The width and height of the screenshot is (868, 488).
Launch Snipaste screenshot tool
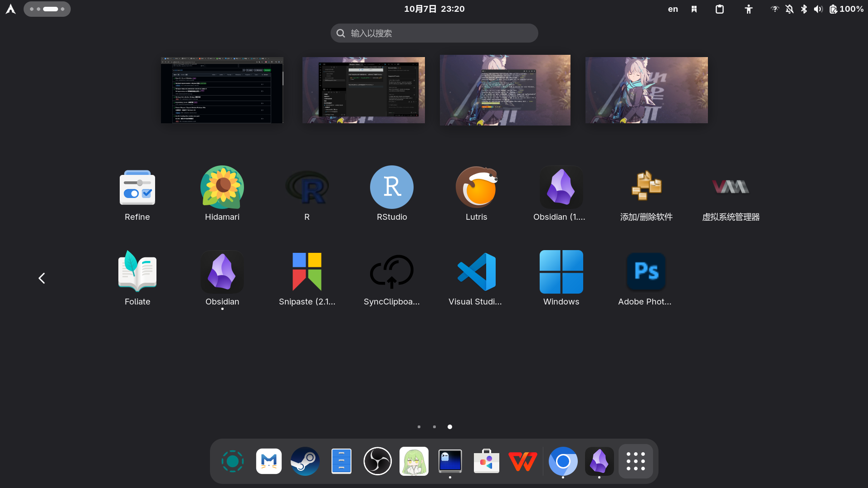tap(307, 272)
